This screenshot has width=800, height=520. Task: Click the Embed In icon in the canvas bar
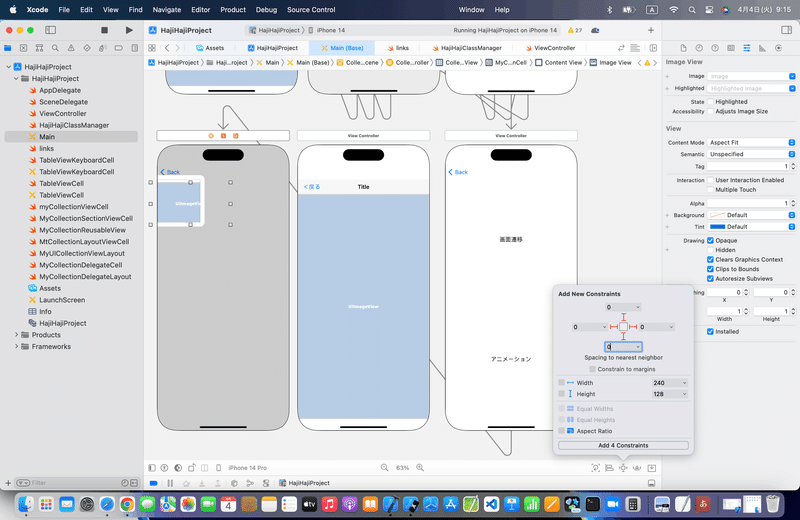pos(652,468)
